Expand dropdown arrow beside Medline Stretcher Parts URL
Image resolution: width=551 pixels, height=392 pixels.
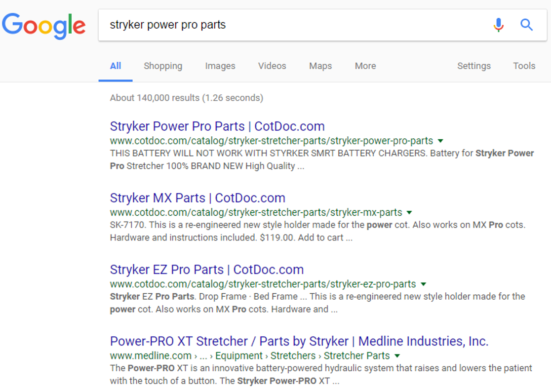coord(397,356)
